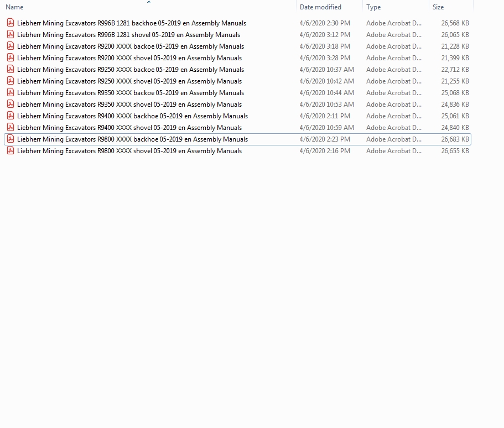Click file size 26,683 KB
Screen dimensions: 504x428
point(455,139)
